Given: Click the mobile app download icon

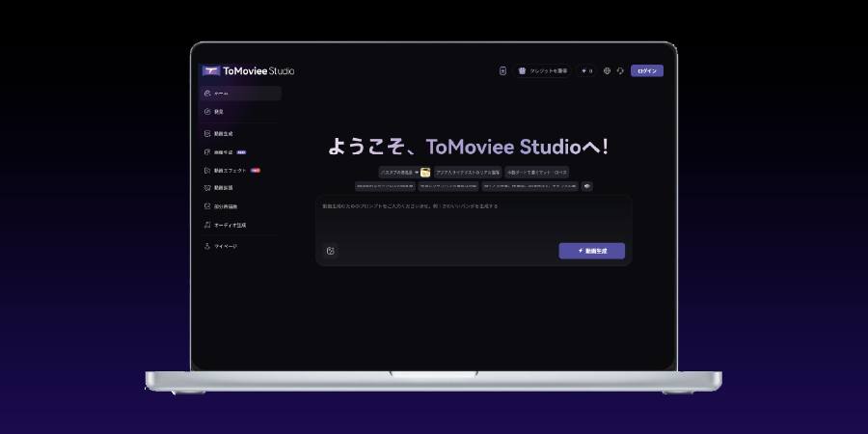Looking at the screenshot, I should point(502,70).
